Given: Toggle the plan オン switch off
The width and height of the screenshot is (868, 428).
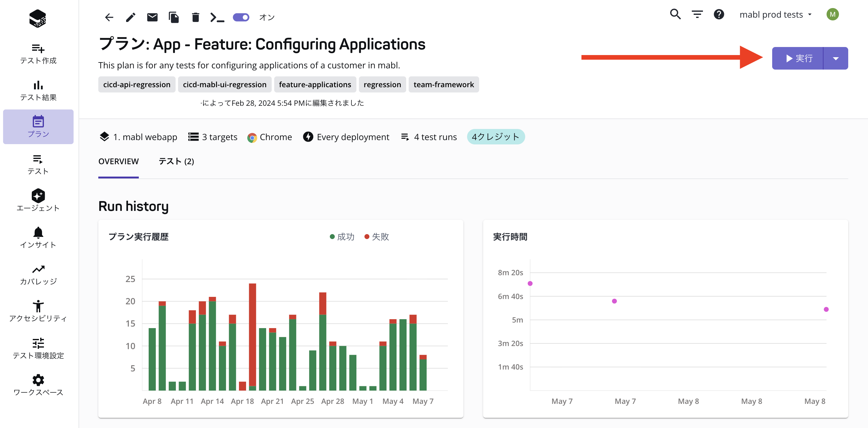Looking at the screenshot, I should 241,17.
